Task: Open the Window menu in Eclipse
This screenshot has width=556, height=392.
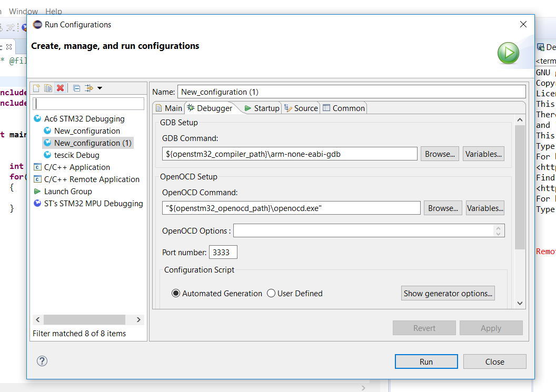Action: point(23,12)
